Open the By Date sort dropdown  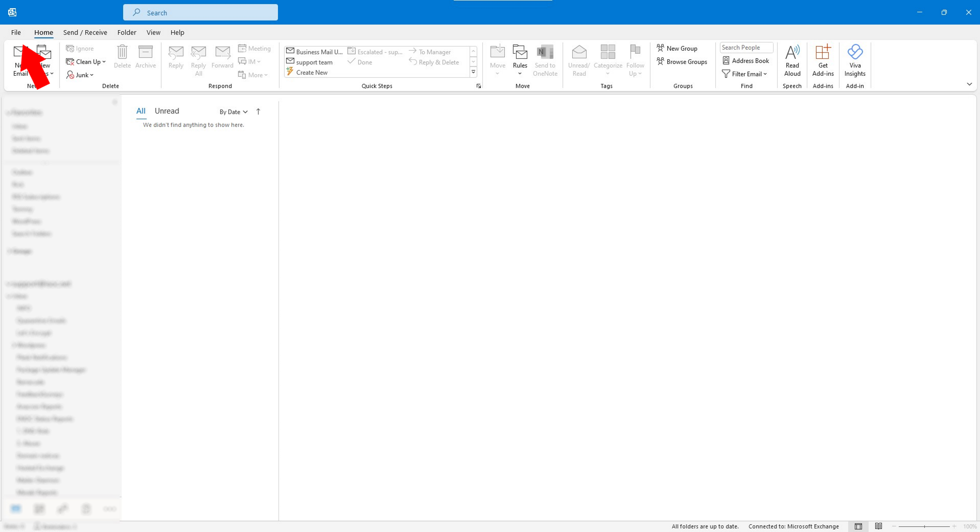tap(233, 112)
